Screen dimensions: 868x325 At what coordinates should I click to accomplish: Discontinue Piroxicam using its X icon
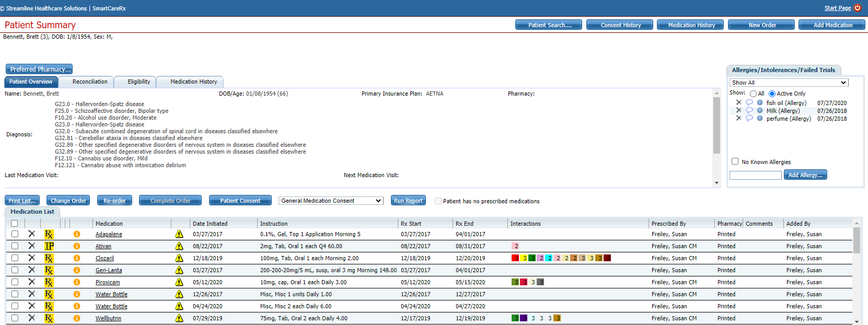pyautogui.click(x=31, y=282)
